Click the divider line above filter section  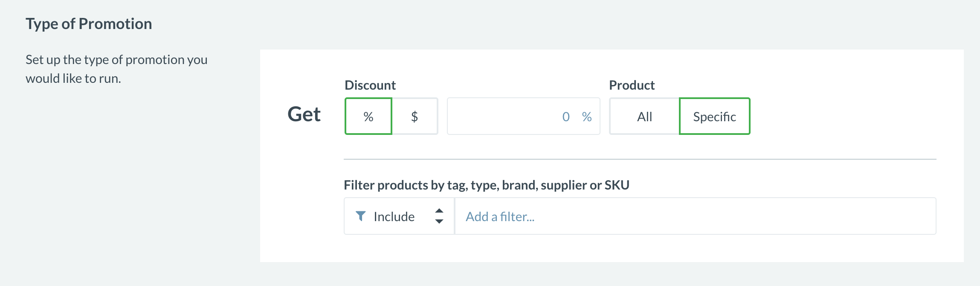(640, 159)
